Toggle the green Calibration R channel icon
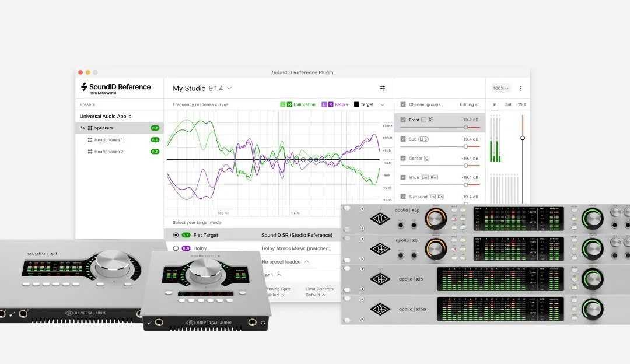This screenshot has height=364, width=630. point(289,104)
